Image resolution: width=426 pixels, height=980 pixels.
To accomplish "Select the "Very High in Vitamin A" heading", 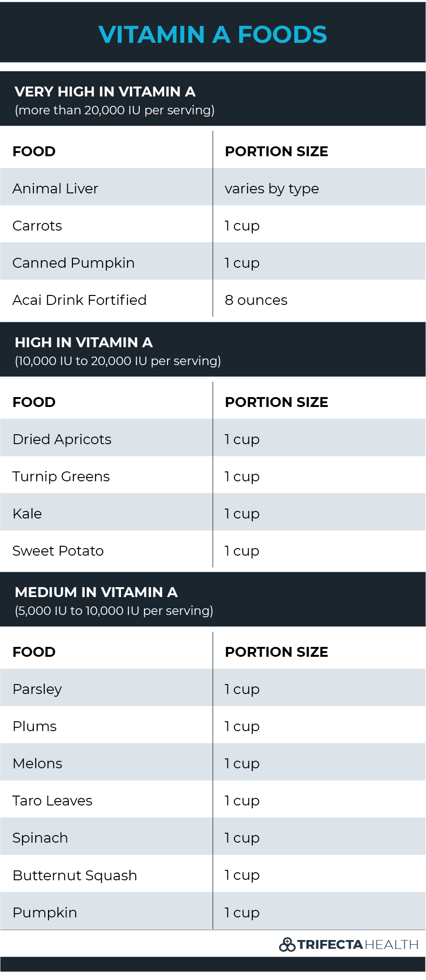I will [105, 92].
